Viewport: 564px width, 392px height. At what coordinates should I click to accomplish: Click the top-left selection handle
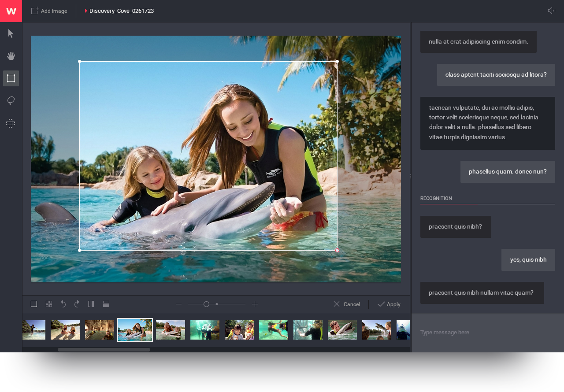point(79,61)
